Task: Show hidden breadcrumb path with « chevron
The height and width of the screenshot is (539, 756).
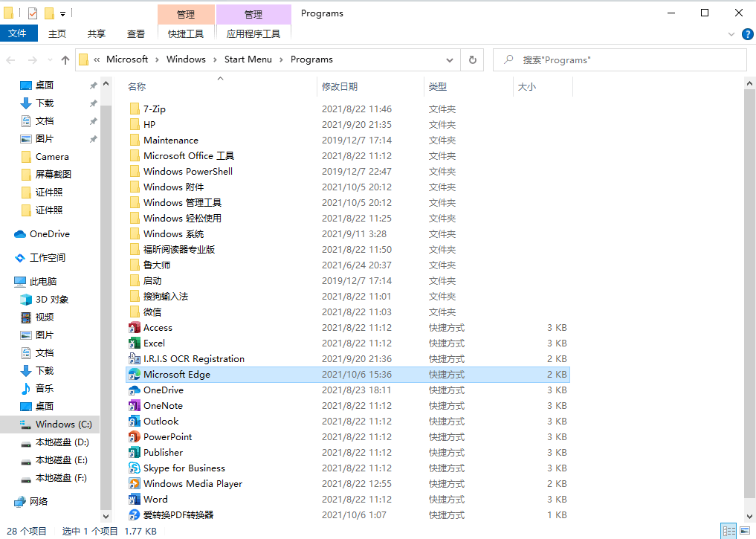Action: pyautogui.click(x=97, y=59)
